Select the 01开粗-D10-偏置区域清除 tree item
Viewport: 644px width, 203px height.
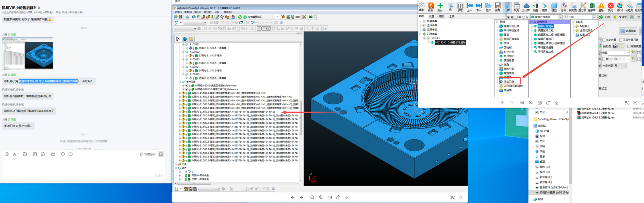pyautogui.click(x=450, y=42)
